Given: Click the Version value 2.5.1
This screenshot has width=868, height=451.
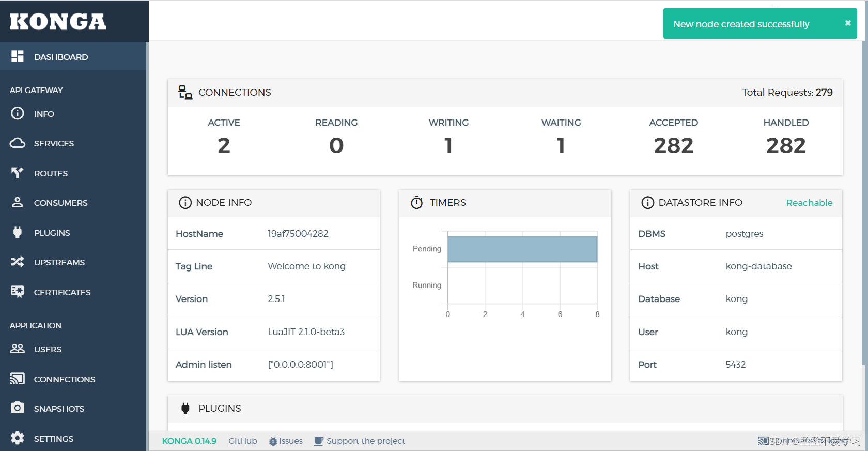Looking at the screenshot, I should tap(276, 298).
